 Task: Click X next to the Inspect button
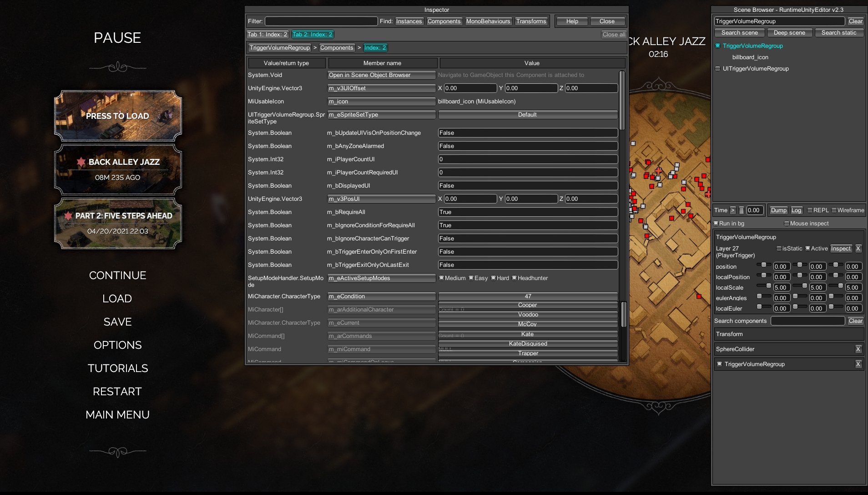tap(858, 248)
